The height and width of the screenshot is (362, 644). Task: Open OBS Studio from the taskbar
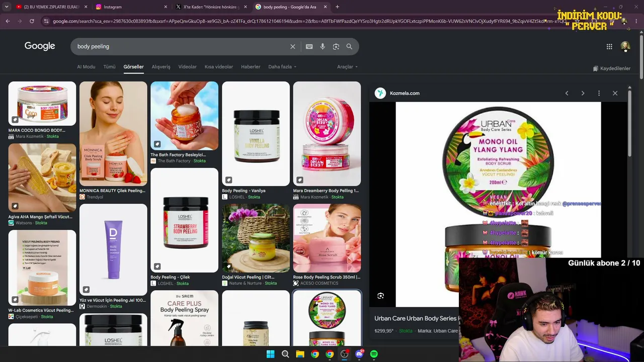pyautogui.click(x=344, y=354)
